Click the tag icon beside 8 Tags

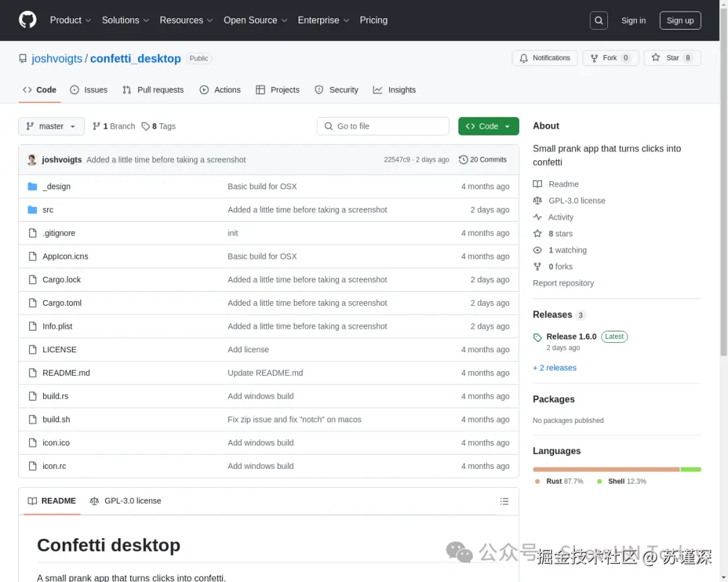[146, 126]
